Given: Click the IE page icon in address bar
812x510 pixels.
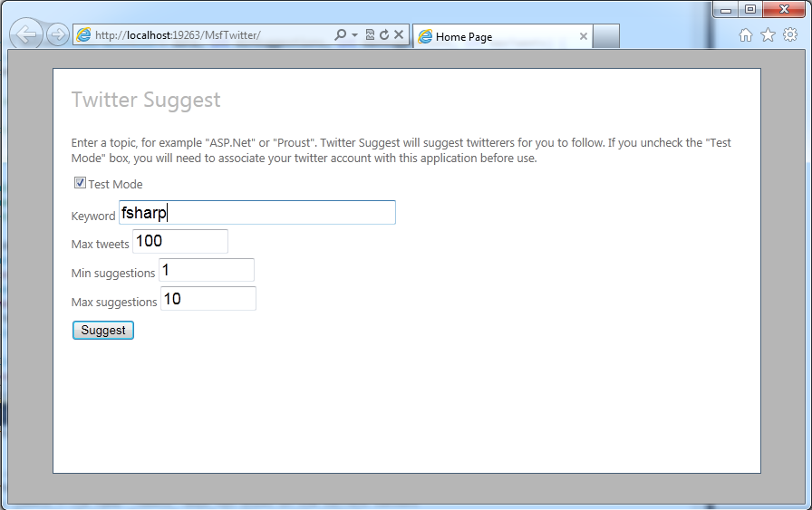Looking at the screenshot, I should pyautogui.click(x=84, y=35).
